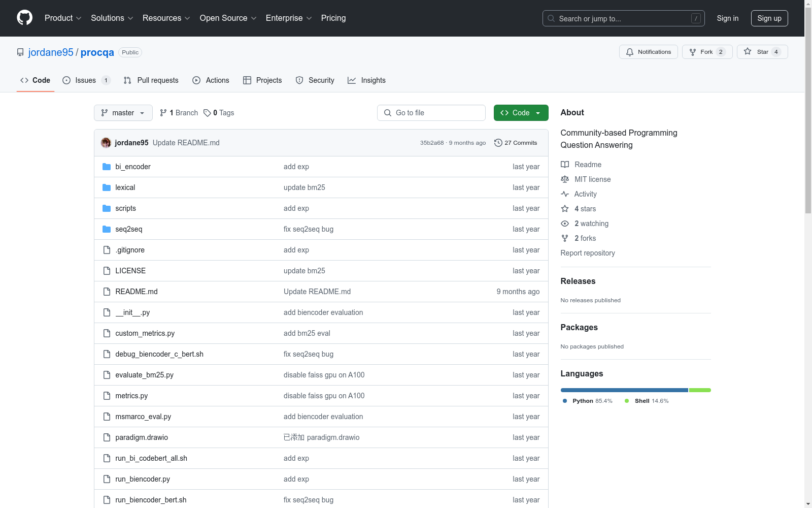Click the fork icon in Fork button
812x508 pixels.
coord(693,52)
